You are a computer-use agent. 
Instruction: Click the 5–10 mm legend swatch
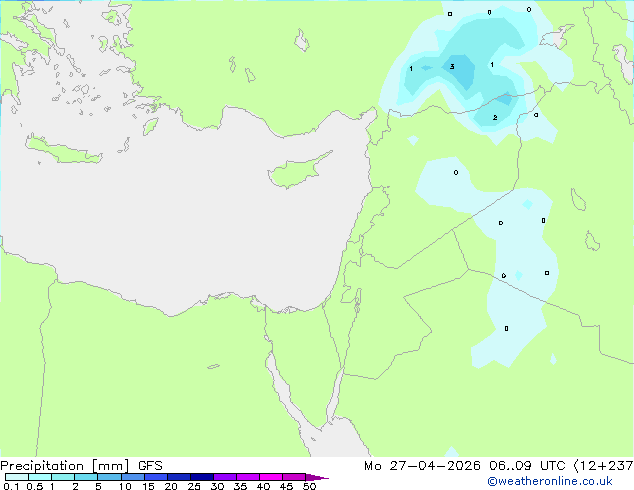(109, 477)
